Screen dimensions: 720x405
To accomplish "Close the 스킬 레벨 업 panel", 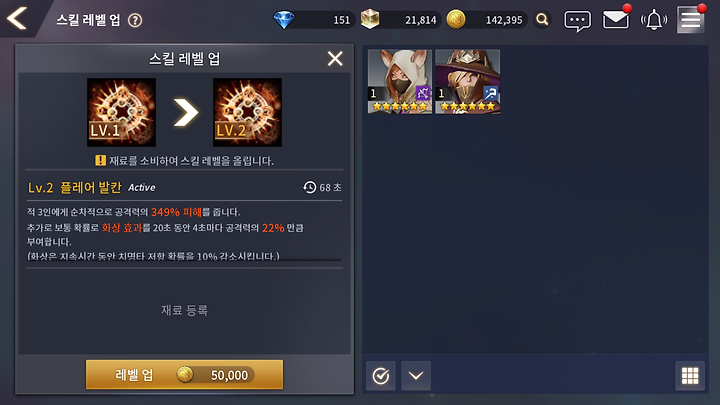I will (335, 59).
